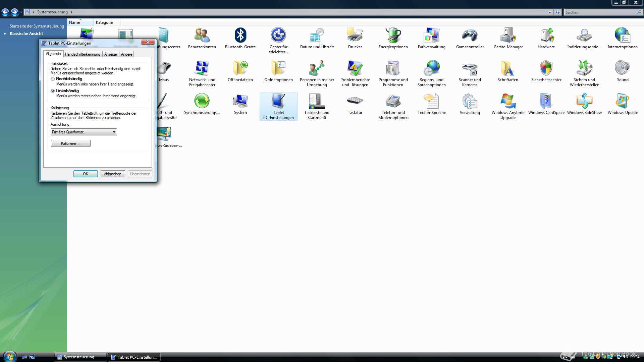Viewport: 644px width, 362px height.
Task: Select the Linkshändig radio button
Action: (53, 91)
